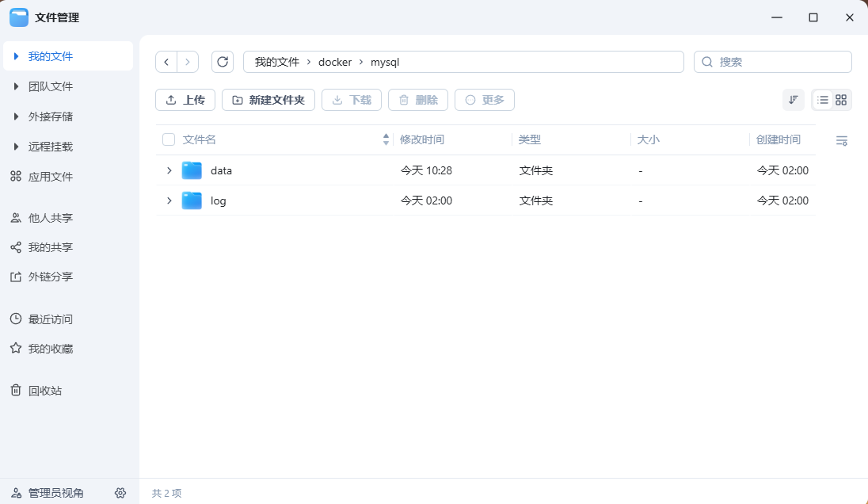Refresh the current folder view

pos(223,62)
